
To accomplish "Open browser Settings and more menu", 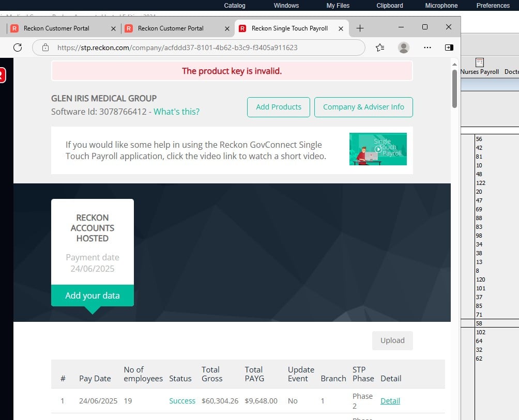I will coord(428,48).
